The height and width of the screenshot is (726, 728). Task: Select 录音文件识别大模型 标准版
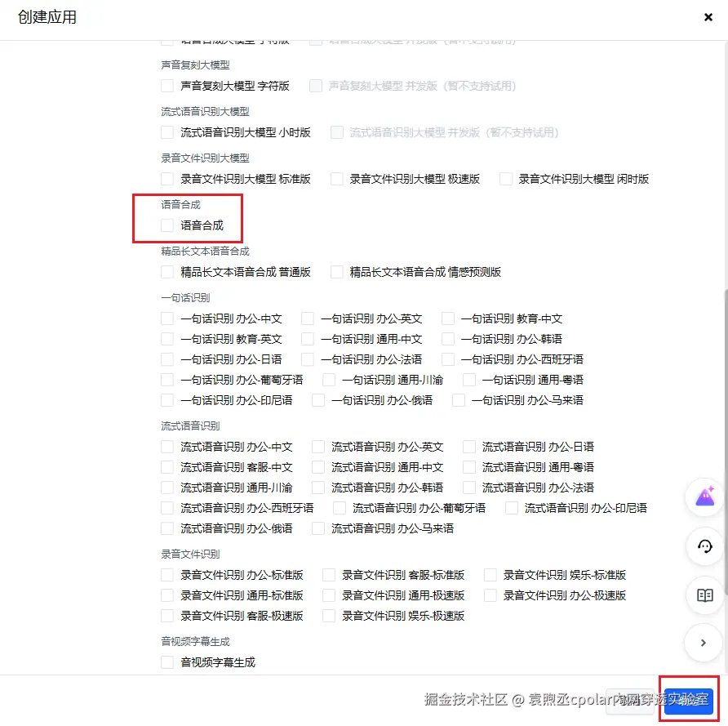[x=166, y=179]
